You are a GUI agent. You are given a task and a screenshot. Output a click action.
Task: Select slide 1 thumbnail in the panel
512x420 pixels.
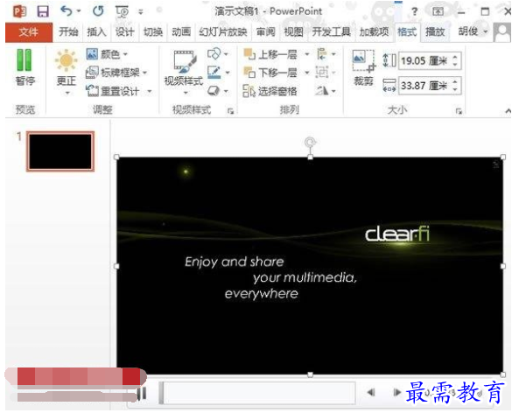point(60,151)
